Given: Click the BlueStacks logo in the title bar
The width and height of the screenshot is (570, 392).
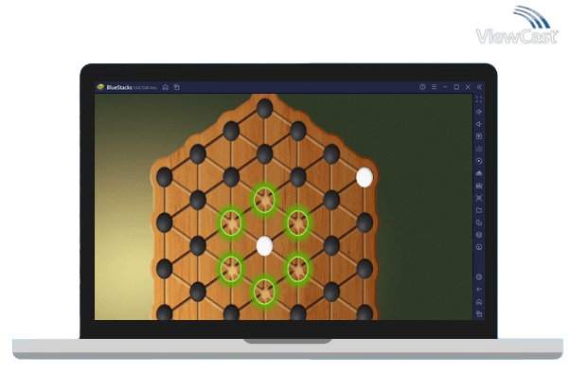Looking at the screenshot, I should click(x=100, y=87).
